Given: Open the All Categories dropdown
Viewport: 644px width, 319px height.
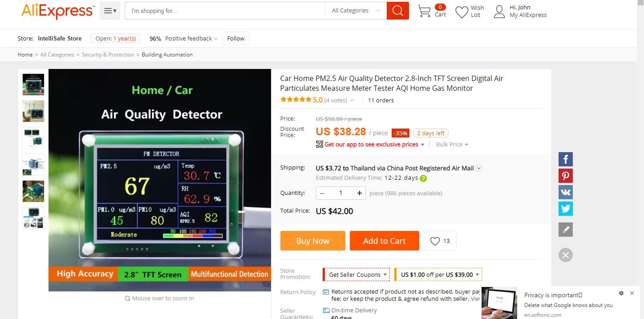Looking at the screenshot, I should [356, 11].
